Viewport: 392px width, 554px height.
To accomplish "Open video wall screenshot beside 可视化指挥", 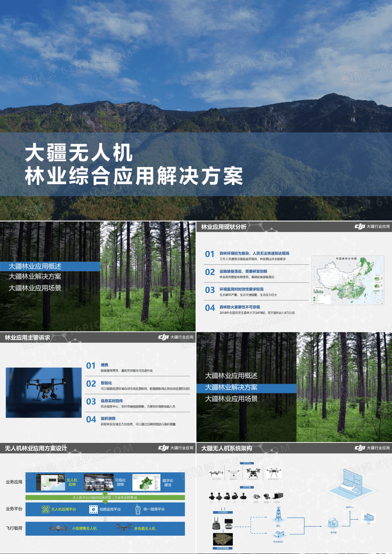I will [98, 482].
